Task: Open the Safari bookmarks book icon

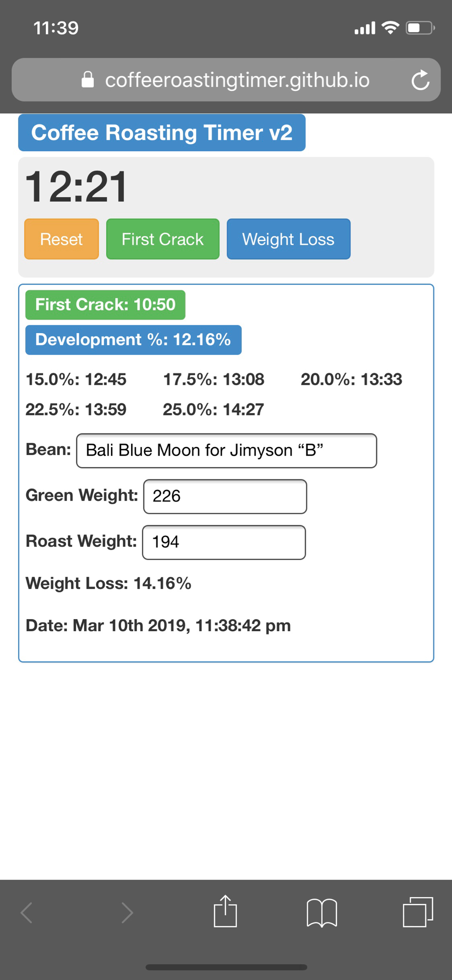Action: pyautogui.click(x=322, y=913)
